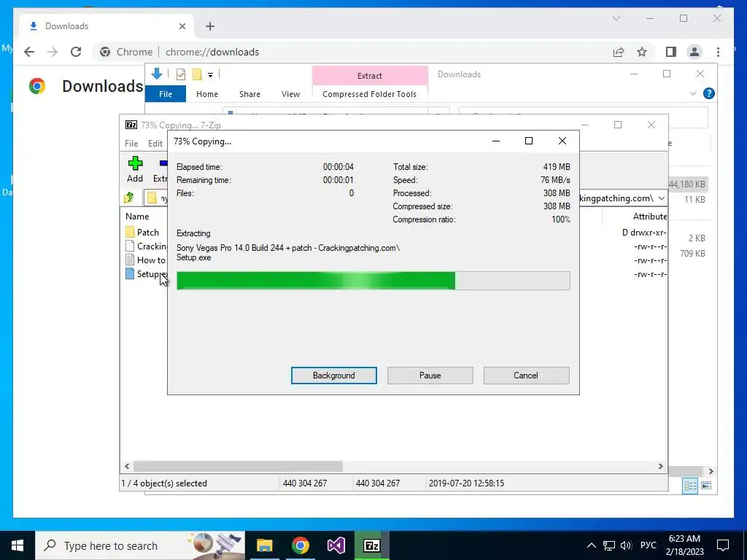Toggle Chrome side panel icon
This screenshot has height=560, width=747.
click(671, 52)
